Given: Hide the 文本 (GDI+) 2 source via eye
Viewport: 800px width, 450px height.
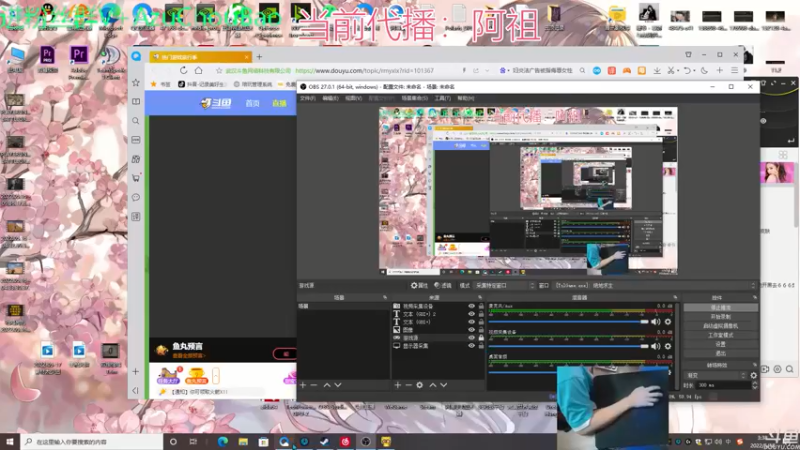Looking at the screenshot, I should coord(471,314).
